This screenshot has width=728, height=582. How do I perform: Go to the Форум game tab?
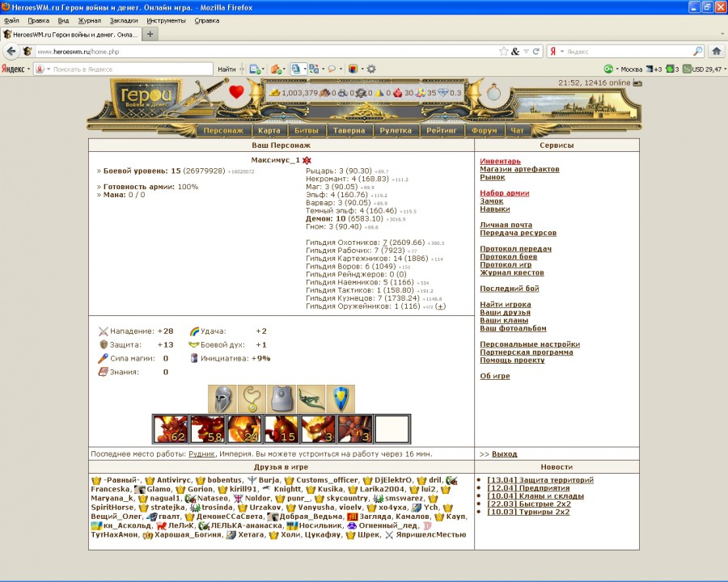485,130
